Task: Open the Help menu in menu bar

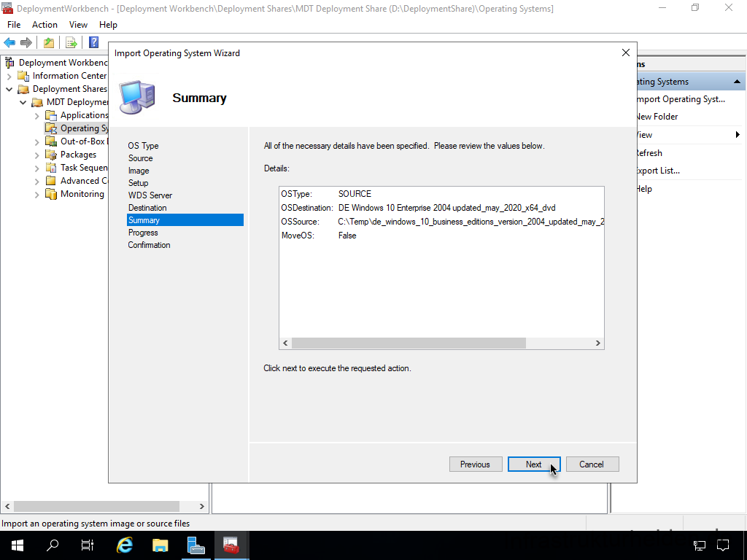Action: coord(108,25)
